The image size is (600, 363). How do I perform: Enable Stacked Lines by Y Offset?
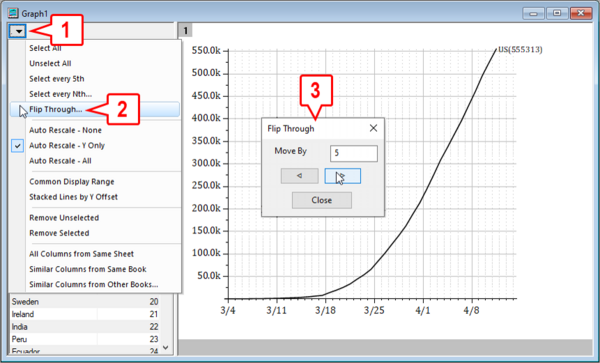73,197
